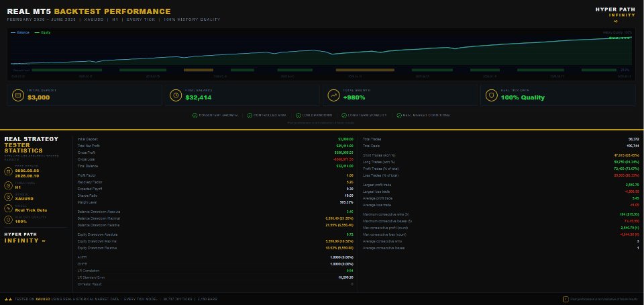The image size is (644, 305).
Task: Click the Real Tick Data shield icon
Action: coord(491,95)
